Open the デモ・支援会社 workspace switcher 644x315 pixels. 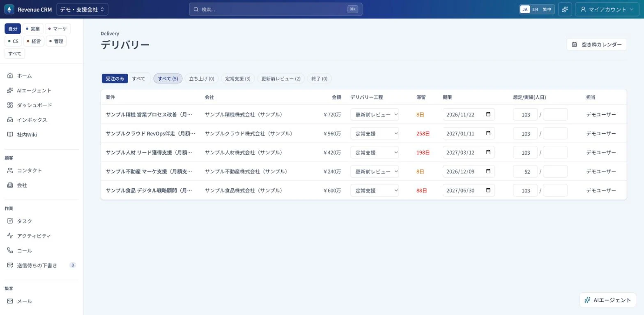tap(83, 9)
